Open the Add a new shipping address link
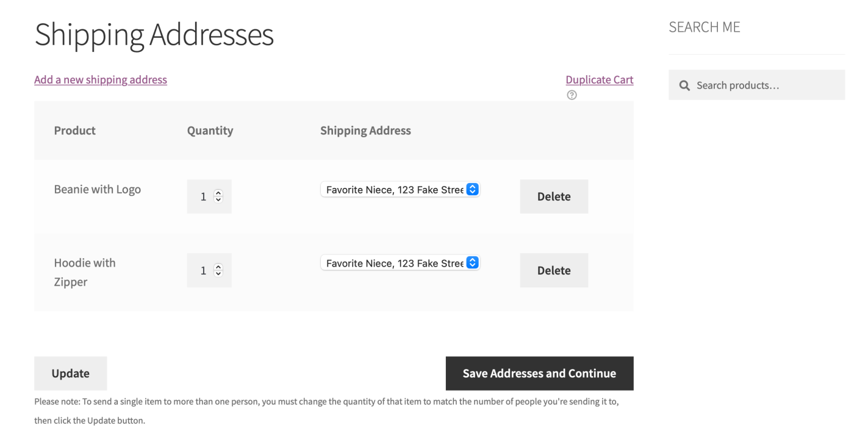This screenshot has height=440, width=868. [x=100, y=79]
